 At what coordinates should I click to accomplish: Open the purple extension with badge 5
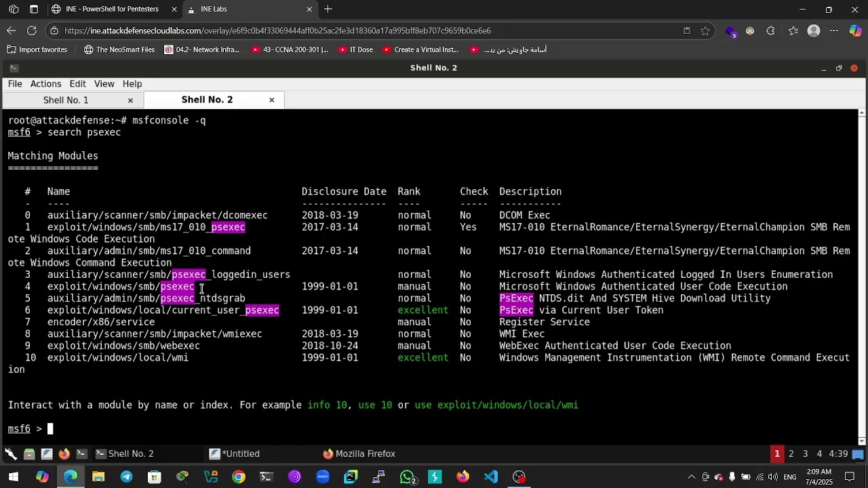pyautogui.click(x=730, y=31)
